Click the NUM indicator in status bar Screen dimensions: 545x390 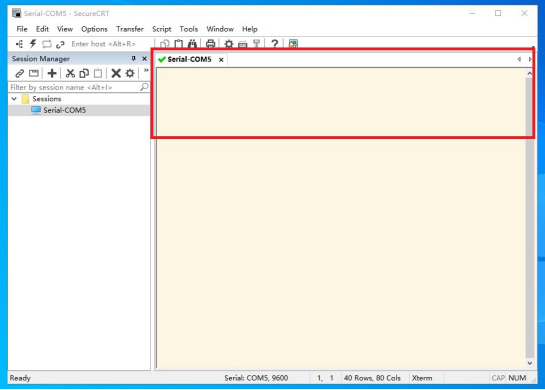pyautogui.click(x=517, y=378)
